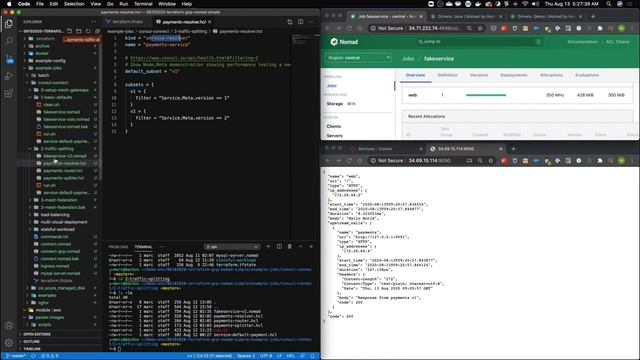Open the Extensions view
Screen dimensions: 640x360
click(9, 93)
